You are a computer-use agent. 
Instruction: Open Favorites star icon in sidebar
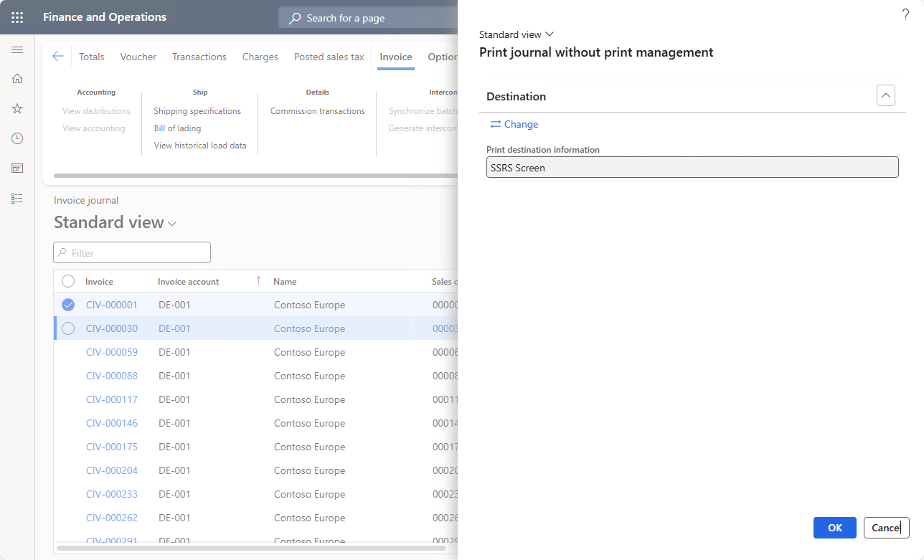[17, 108]
